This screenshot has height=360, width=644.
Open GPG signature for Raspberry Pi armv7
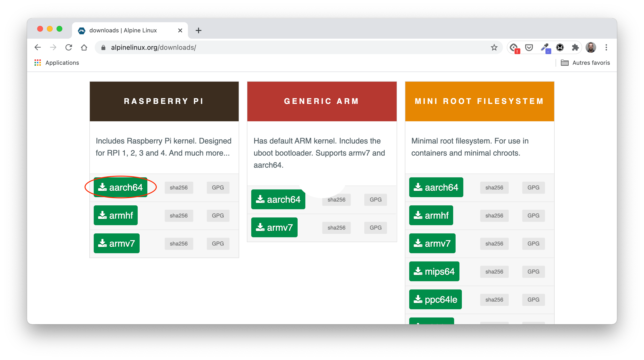pos(218,244)
